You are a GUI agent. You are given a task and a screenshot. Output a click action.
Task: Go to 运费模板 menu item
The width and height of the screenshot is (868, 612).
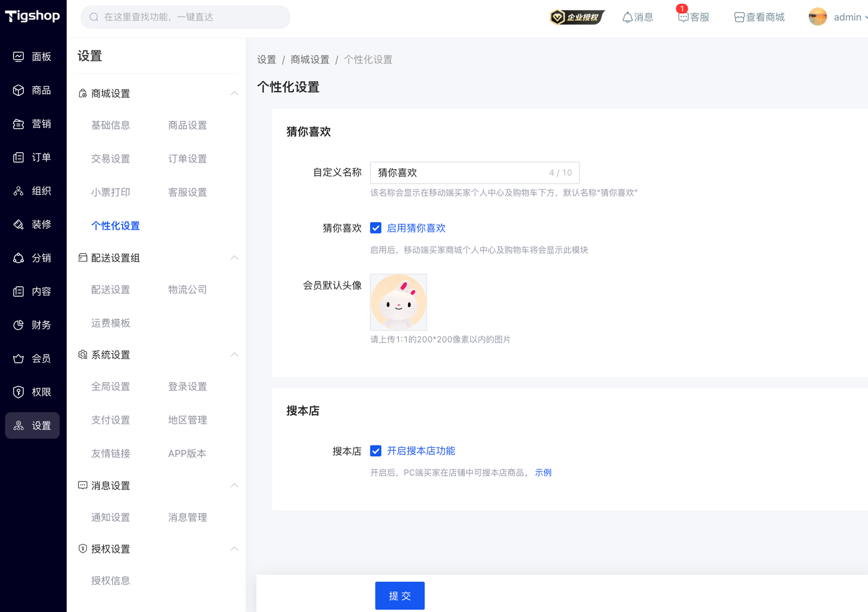111,324
